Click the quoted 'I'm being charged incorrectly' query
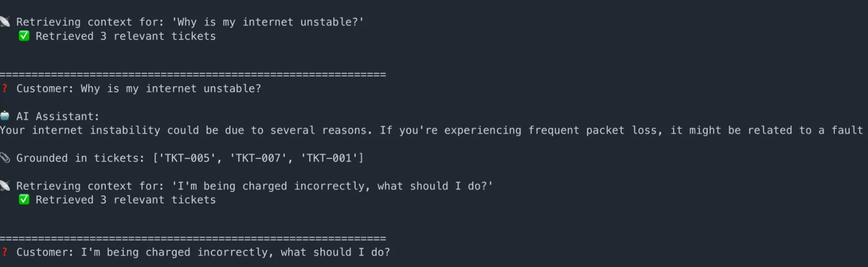Viewport: 868px width, 267px height. 332,186
